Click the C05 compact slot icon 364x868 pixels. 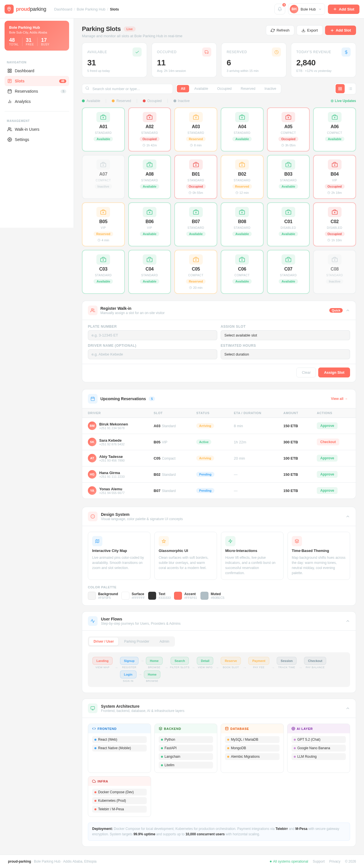click(x=196, y=259)
